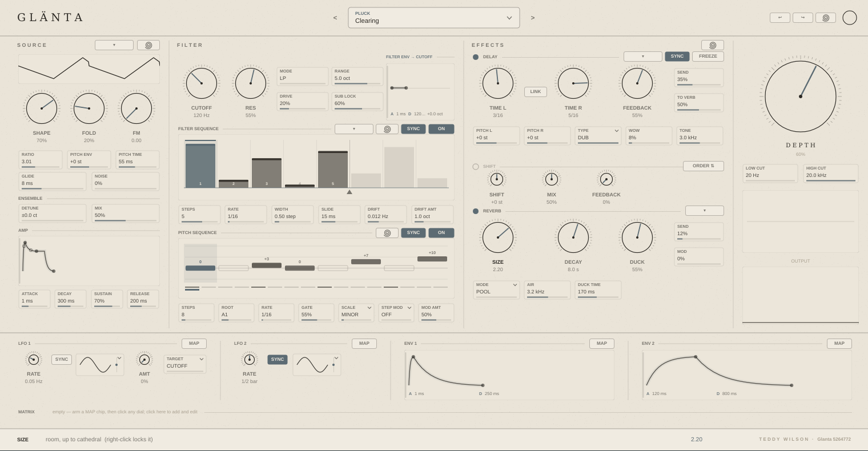Click the spiral icon in Filter Sequence header

pyautogui.click(x=387, y=129)
